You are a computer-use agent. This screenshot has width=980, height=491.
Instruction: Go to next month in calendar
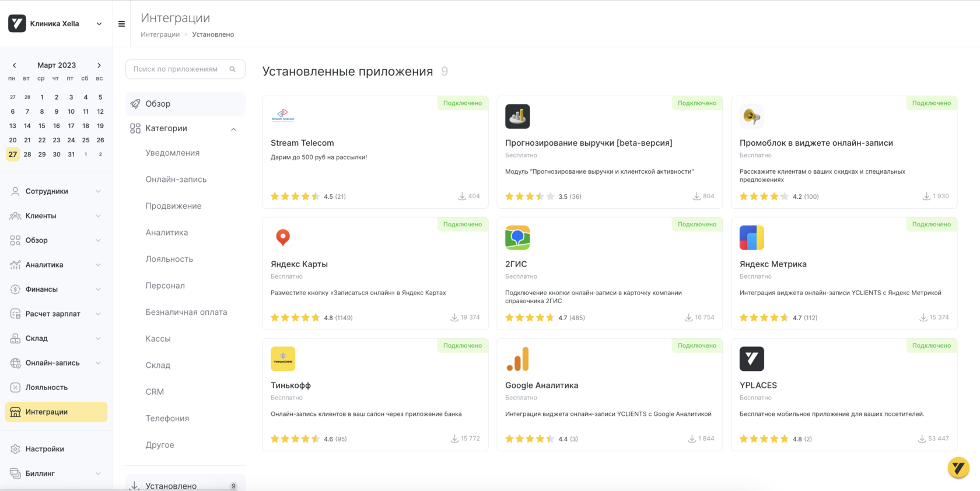tap(99, 65)
